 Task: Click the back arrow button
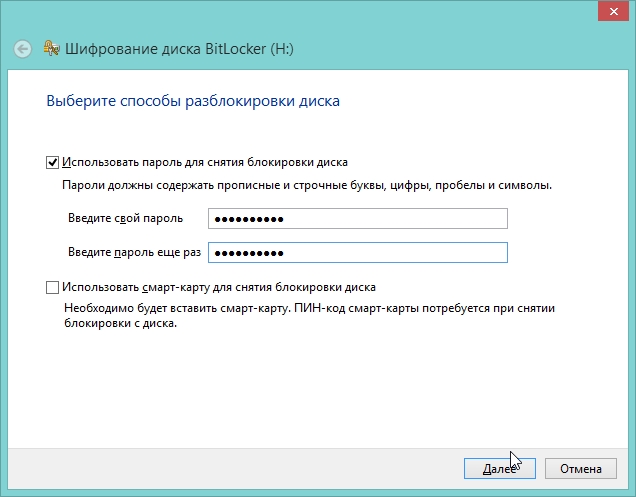pyautogui.click(x=22, y=49)
